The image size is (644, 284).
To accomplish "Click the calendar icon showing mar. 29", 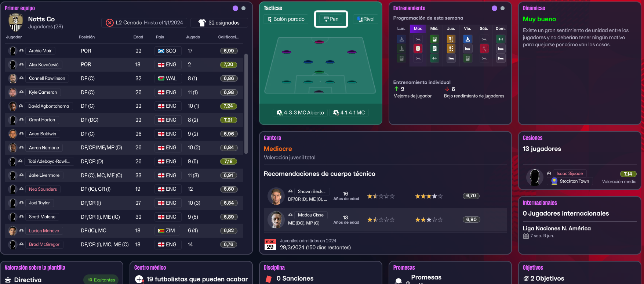I will (x=270, y=245).
